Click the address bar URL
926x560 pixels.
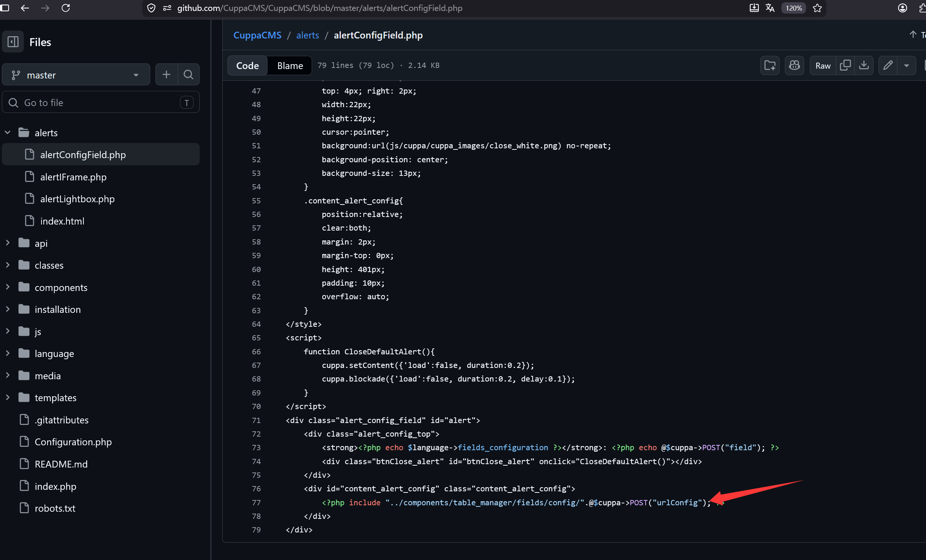[320, 8]
